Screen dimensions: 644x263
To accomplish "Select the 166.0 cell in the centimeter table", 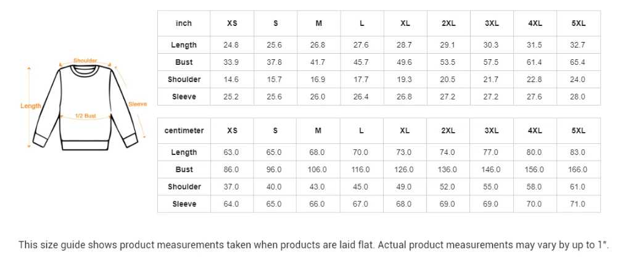I will [x=579, y=169].
